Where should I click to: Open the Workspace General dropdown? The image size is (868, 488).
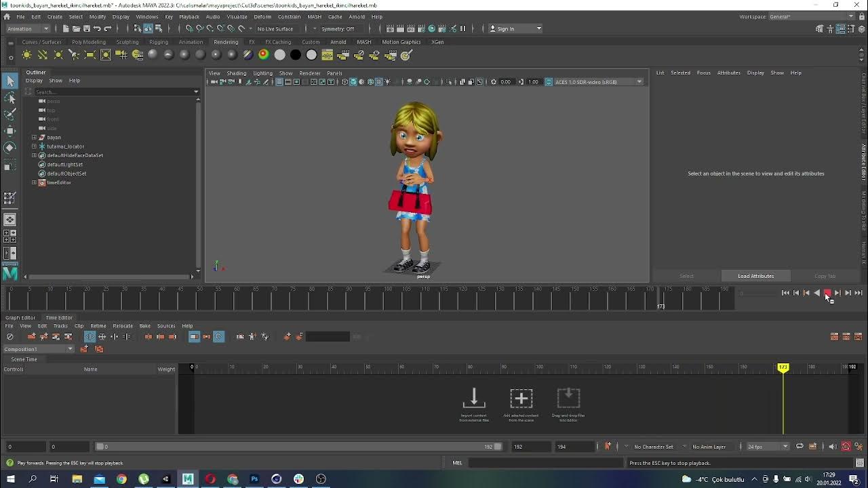point(812,16)
